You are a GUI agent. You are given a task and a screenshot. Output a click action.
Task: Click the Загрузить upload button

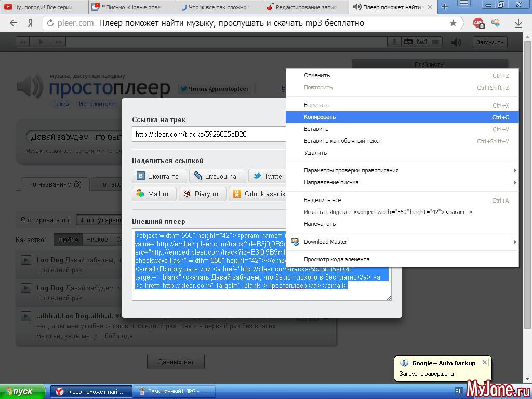point(490,42)
